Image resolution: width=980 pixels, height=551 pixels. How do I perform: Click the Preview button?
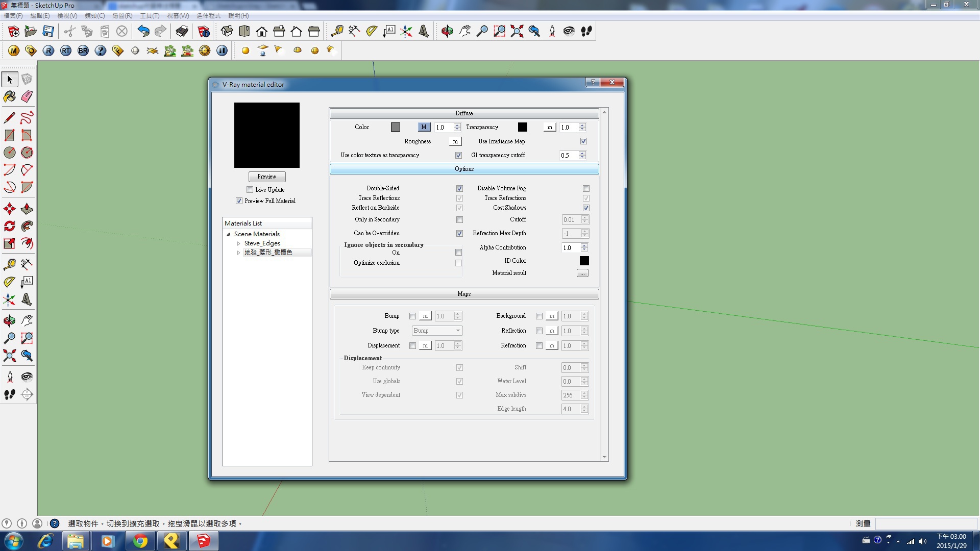[x=266, y=177]
